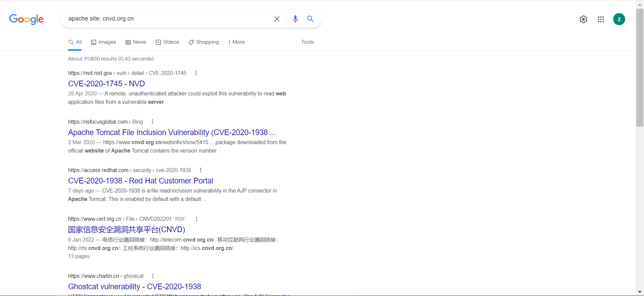Click the access.redhat.com security breadcrumb URL
This screenshot has width=644, height=296.
click(129, 170)
